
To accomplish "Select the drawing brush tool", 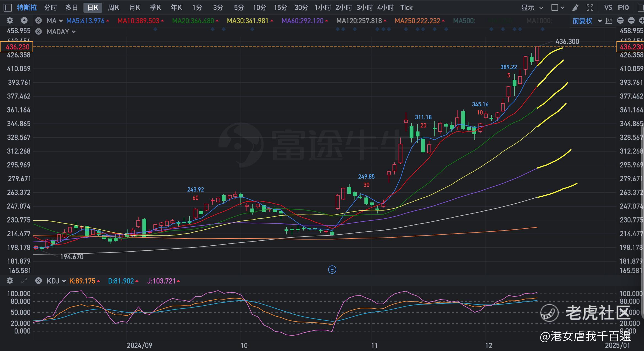I will pos(575,8).
